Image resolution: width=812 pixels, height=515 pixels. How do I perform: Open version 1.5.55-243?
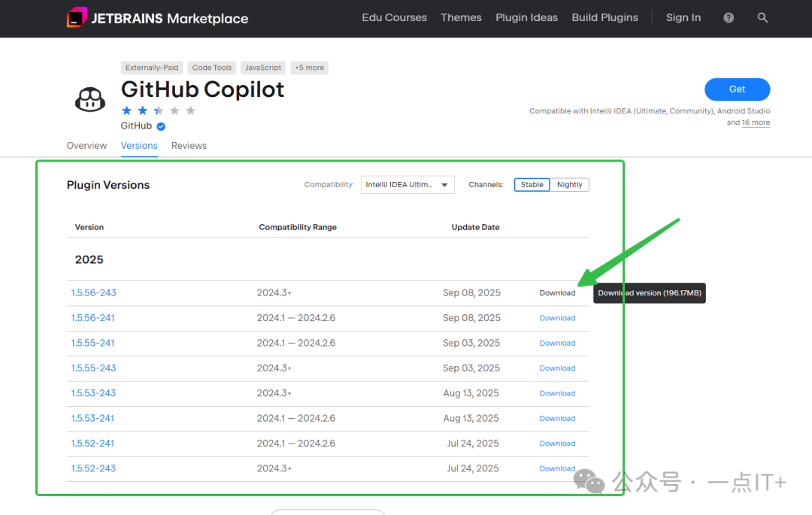click(94, 368)
